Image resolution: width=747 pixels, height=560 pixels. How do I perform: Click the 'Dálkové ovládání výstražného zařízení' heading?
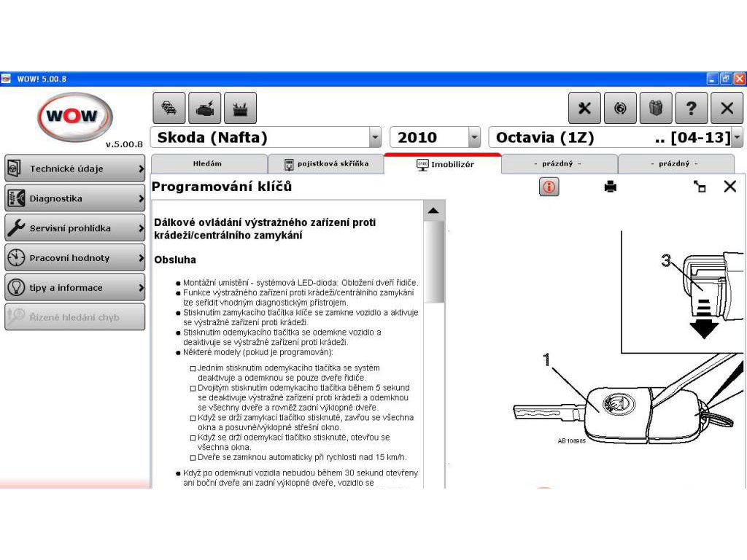point(265,228)
